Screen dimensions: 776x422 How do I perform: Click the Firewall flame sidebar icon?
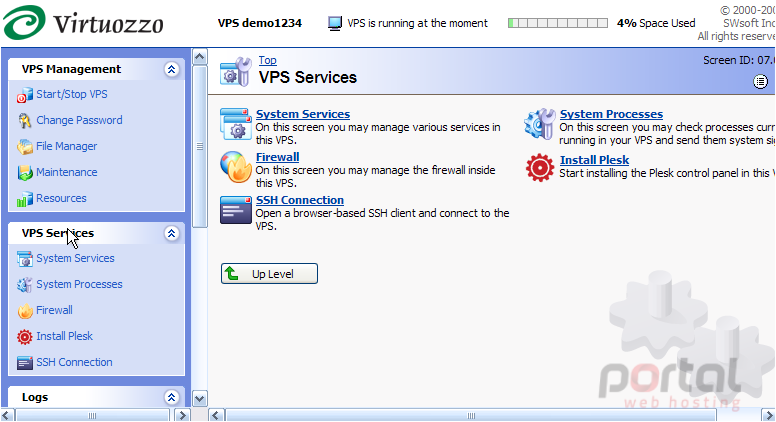tap(24, 311)
